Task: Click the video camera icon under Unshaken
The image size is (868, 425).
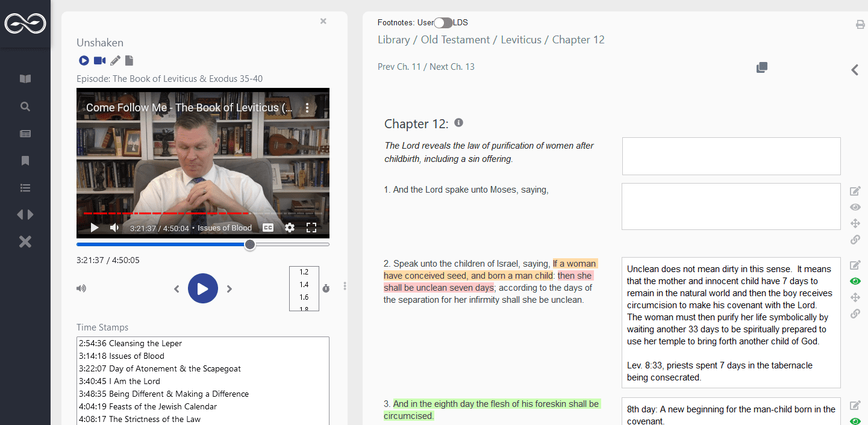Action: click(99, 61)
